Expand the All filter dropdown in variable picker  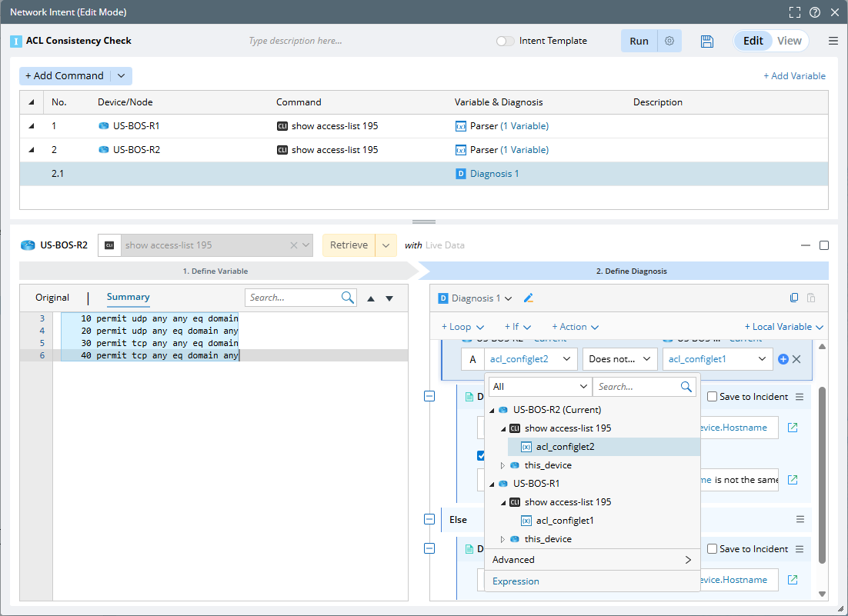[x=539, y=387]
